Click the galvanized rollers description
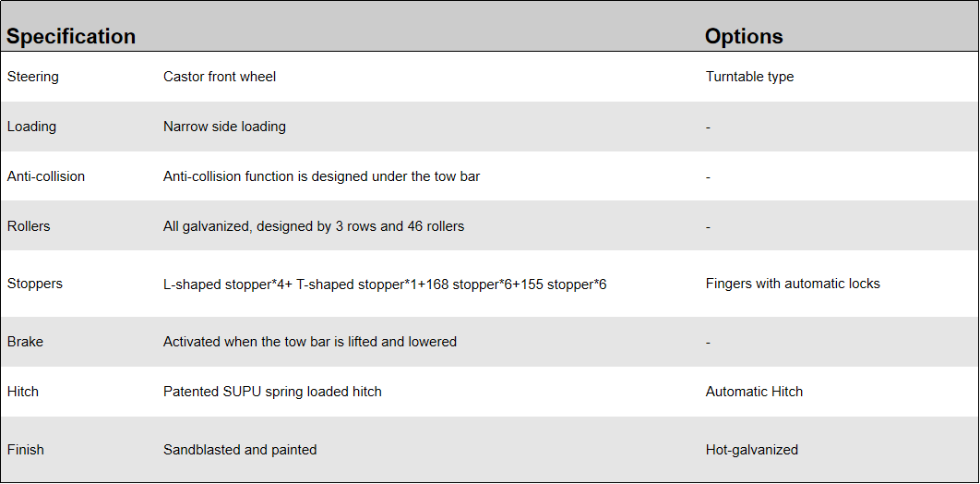The image size is (980, 484). 314,226
